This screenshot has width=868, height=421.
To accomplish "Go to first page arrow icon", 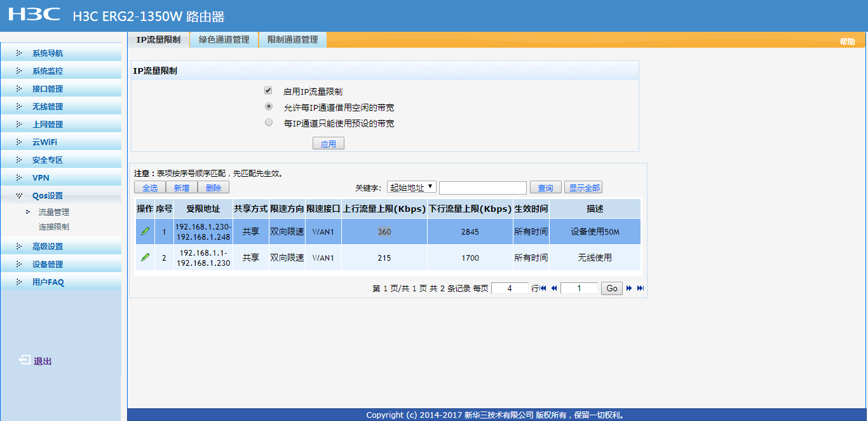I will 543,288.
